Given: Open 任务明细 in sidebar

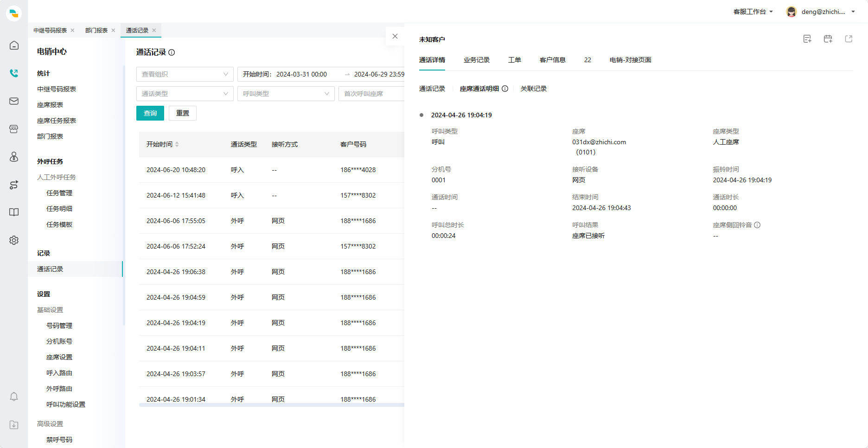Looking at the screenshot, I should coord(59,209).
